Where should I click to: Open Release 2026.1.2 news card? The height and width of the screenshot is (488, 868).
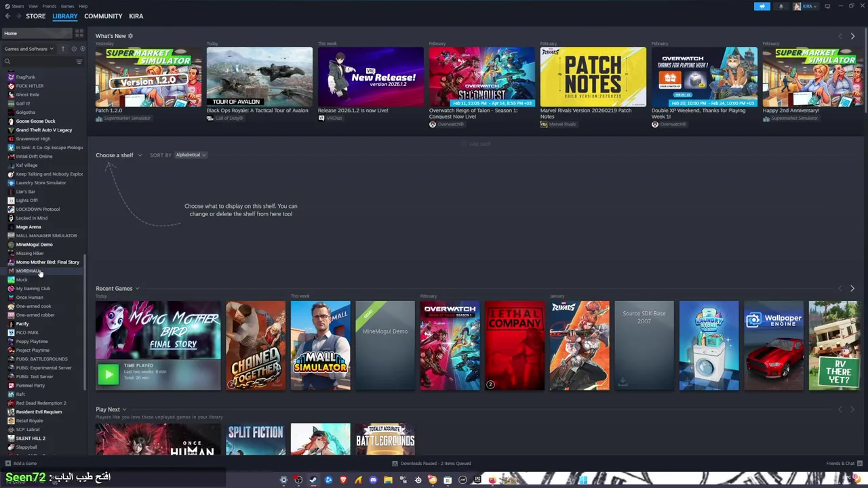(371, 77)
